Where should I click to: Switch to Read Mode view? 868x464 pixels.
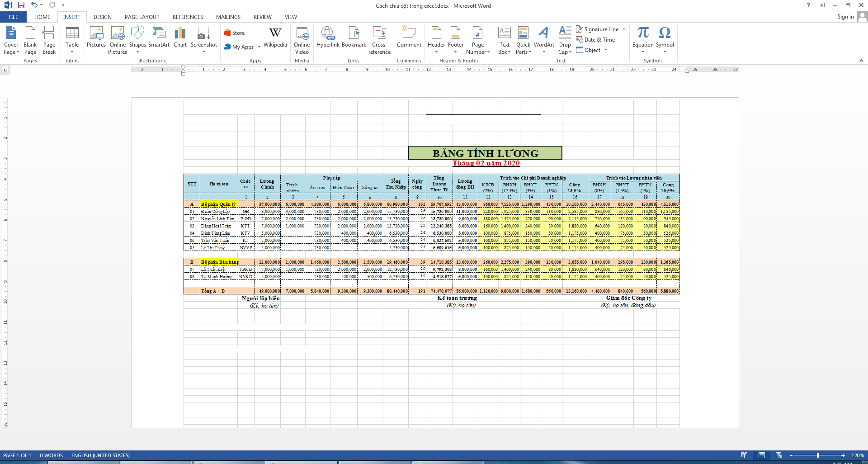pyautogui.click(x=744, y=455)
